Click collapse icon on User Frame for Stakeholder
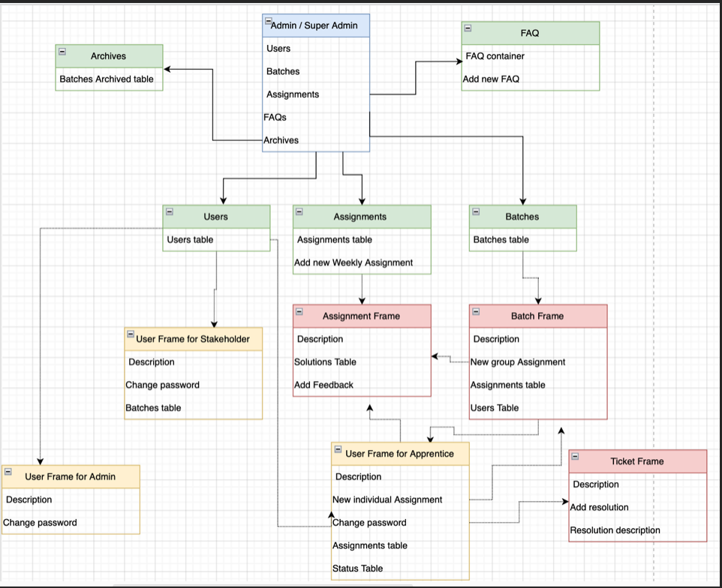 [131, 334]
